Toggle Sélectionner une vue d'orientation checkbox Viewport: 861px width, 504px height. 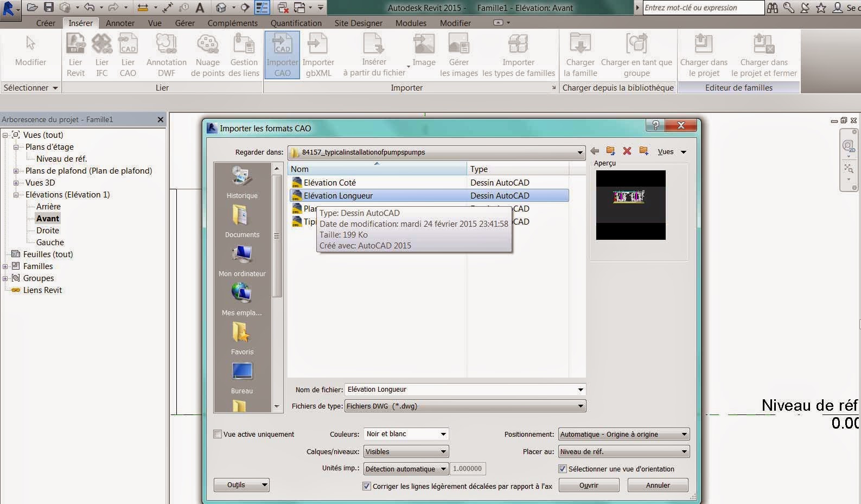click(563, 469)
